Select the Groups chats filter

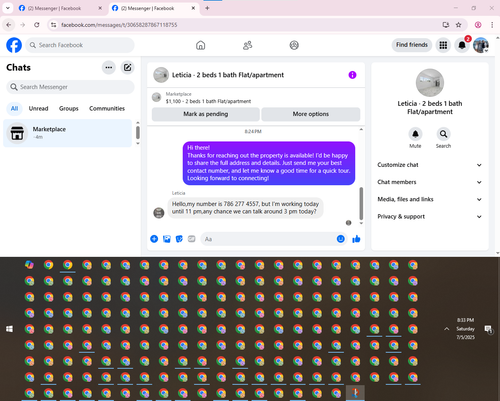click(69, 108)
